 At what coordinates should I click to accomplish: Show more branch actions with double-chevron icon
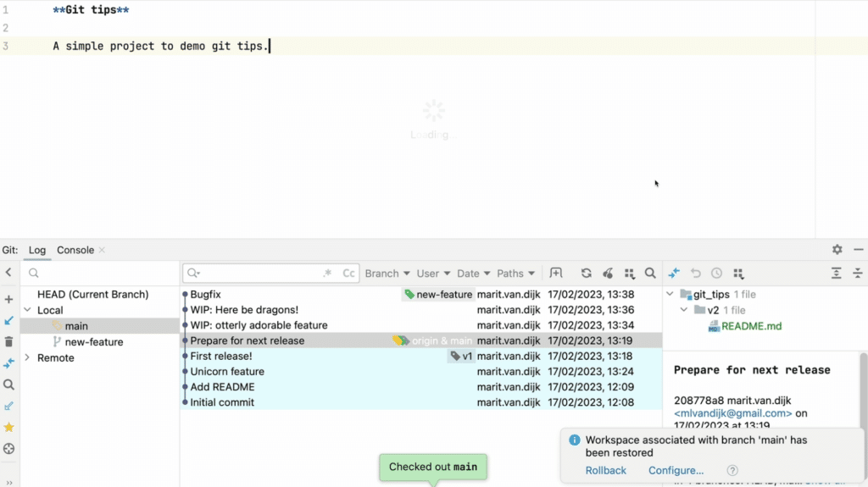8,483
